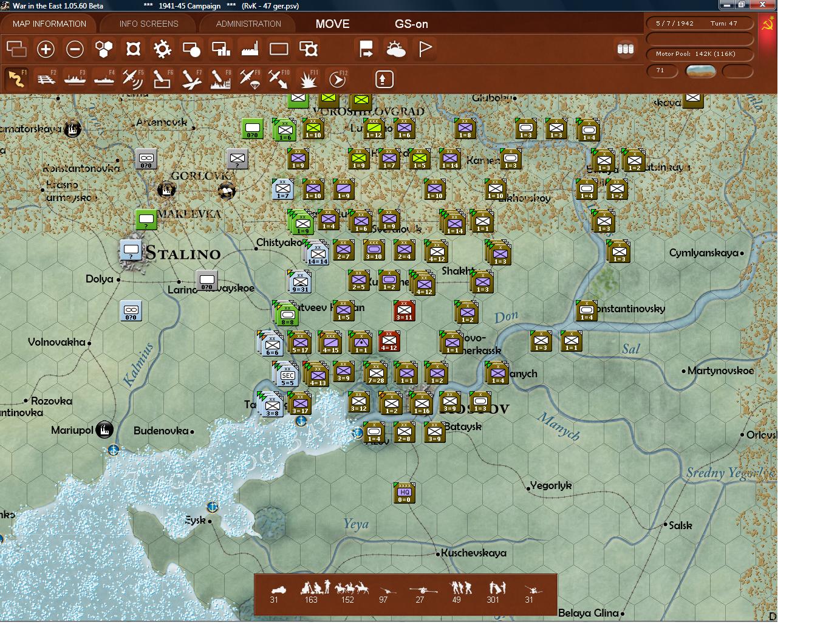Click the value 71 in the info panel
The image size is (840, 630).
coord(660,70)
